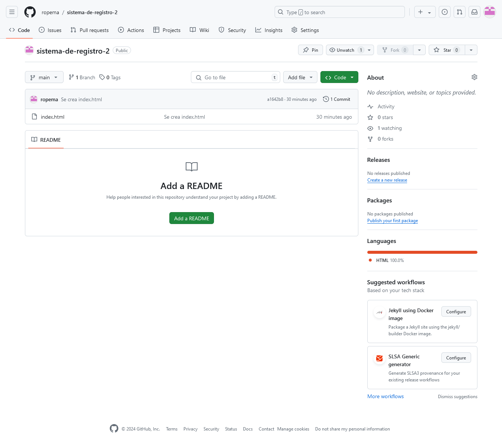The height and width of the screenshot is (448, 502).
Task: Open the create new plus dropdown
Action: [x=425, y=12]
